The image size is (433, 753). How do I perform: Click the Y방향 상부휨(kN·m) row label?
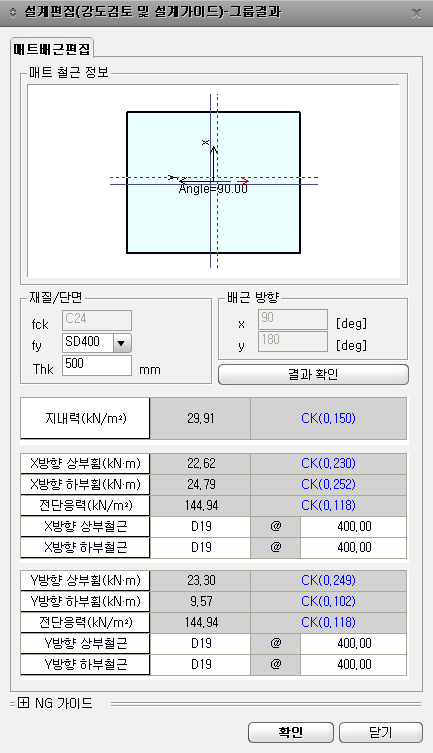point(85,581)
